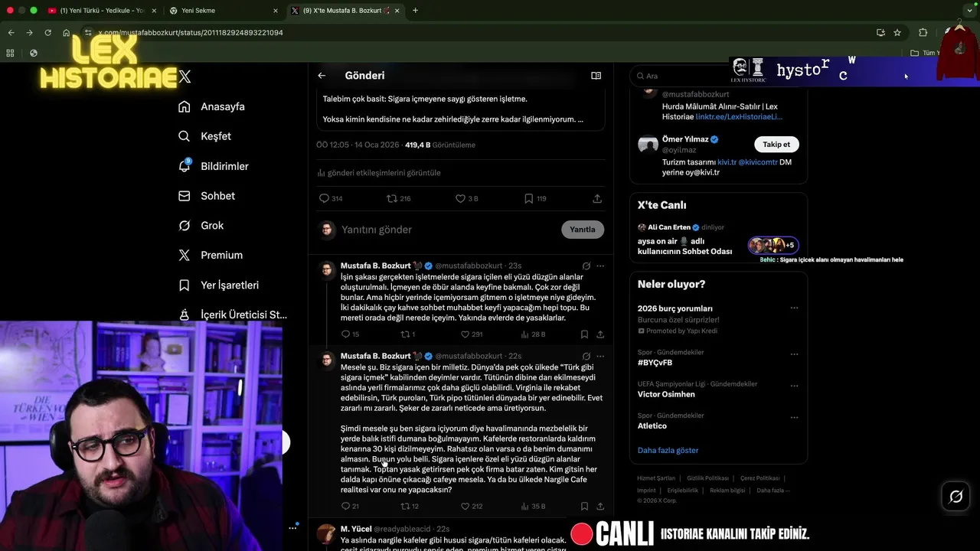Screen dimensions: 980x551
Task: Open Yer İşaretleri bookmarks
Action: click(219, 285)
